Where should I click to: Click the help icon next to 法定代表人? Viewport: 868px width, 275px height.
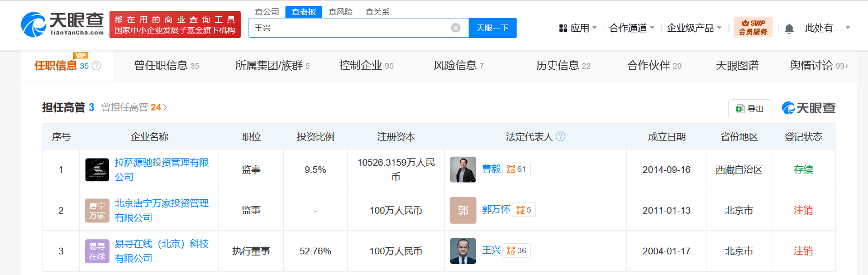pyautogui.click(x=560, y=137)
